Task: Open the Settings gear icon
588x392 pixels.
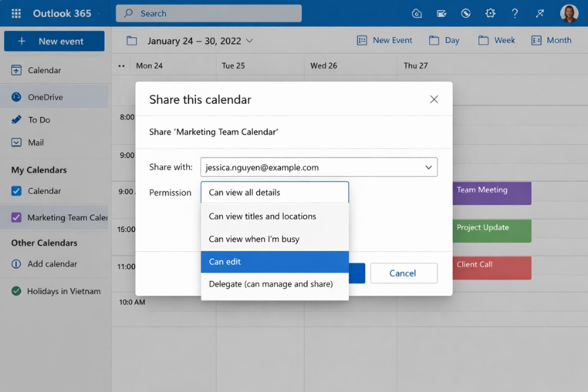Action: click(490, 13)
